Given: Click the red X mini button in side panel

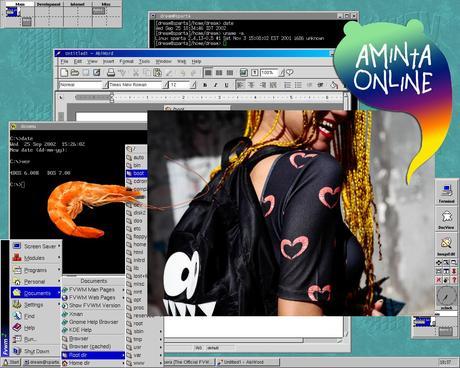Looking at the screenshot, I should tap(439, 280).
